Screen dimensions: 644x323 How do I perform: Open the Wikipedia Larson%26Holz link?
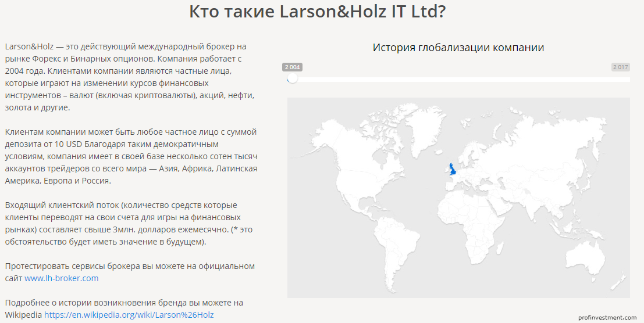[129, 315]
